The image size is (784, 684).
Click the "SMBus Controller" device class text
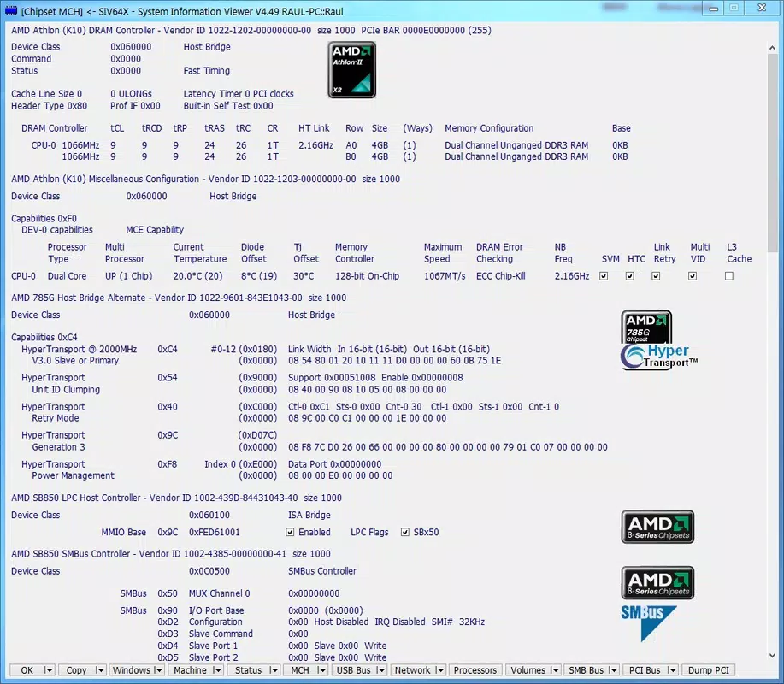pyautogui.click(x=322, y=571)
